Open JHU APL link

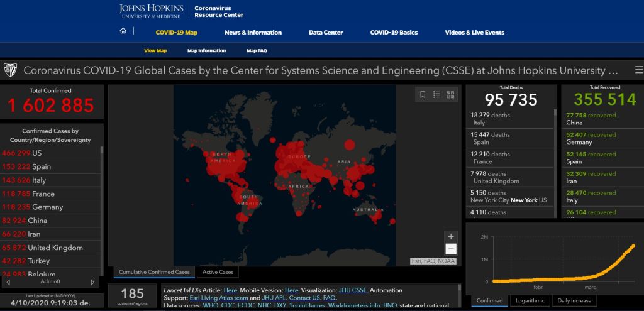pos(274,298)
